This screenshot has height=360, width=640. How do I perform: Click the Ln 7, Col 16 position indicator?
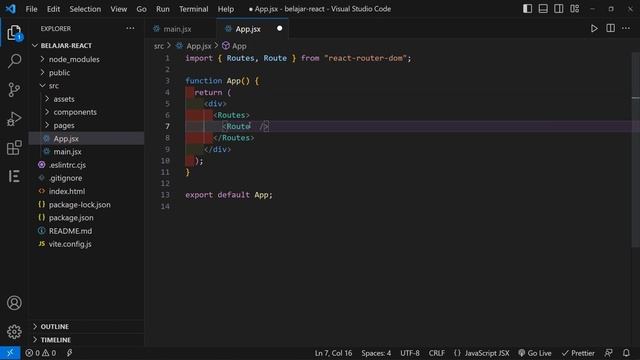pos(333,353)
